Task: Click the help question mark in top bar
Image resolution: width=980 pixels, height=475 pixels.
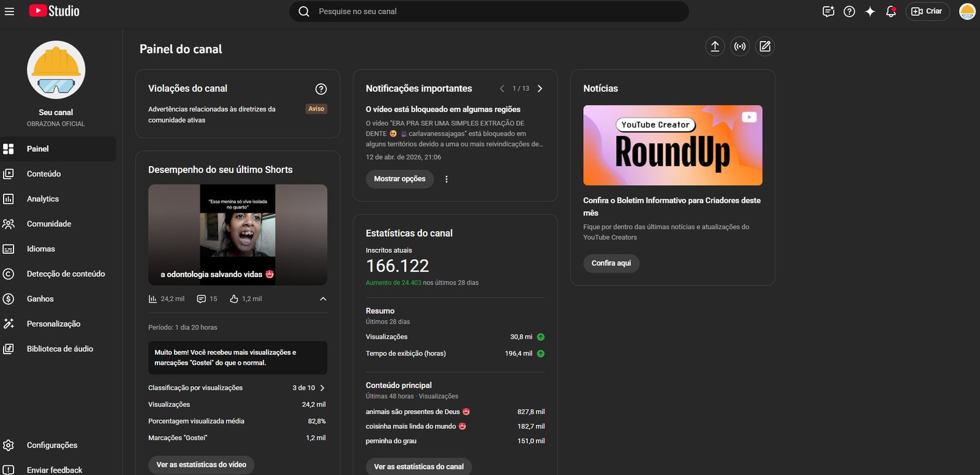Action: point(849,12)
